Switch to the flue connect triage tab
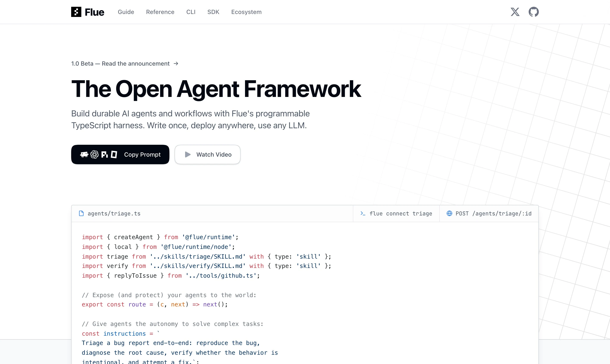Image resolution: width=610 pixels, height=364 pixels. (396, 214)
